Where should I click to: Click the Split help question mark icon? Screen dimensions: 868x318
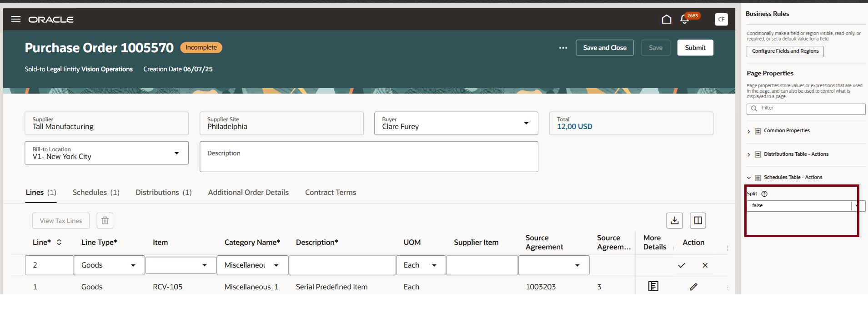[x=764, y=194]
